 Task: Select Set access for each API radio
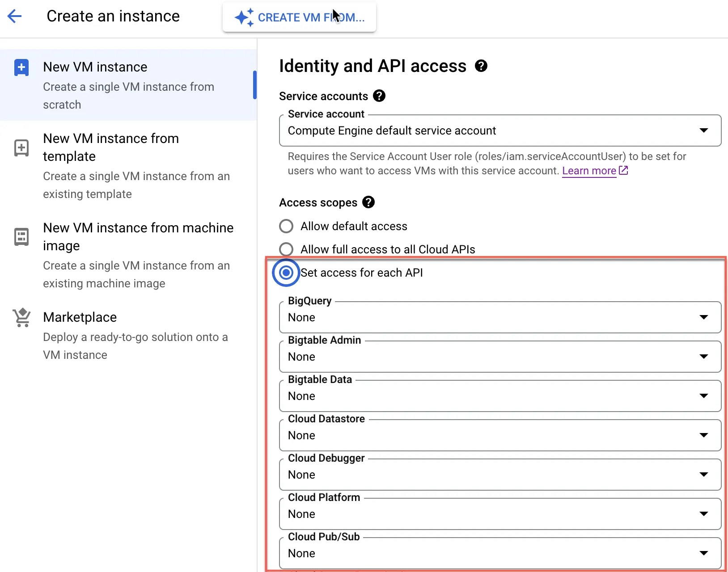[x=286, y=273]
